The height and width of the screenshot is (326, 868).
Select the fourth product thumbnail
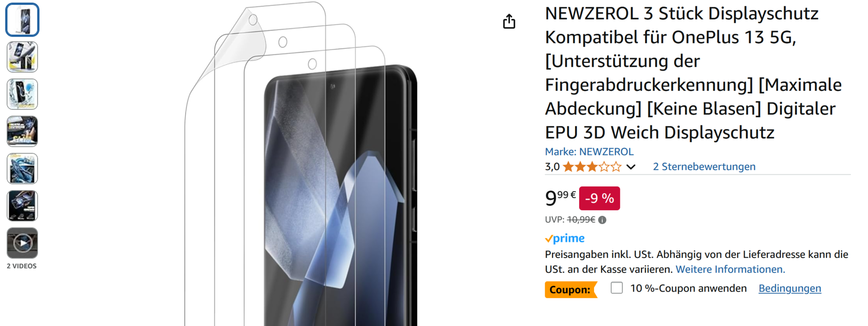[22, 131]
